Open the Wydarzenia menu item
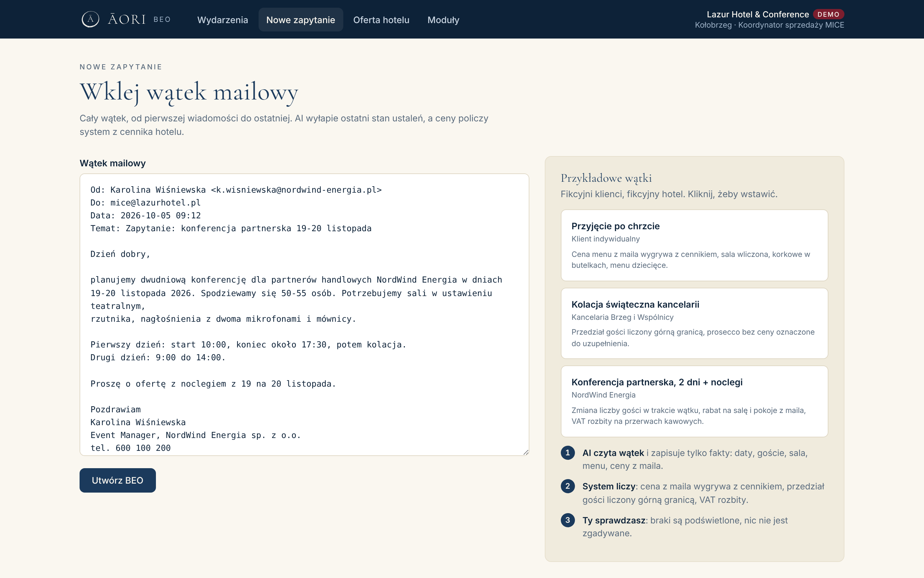The image size is (924, 578). click(x=223, y=20)
